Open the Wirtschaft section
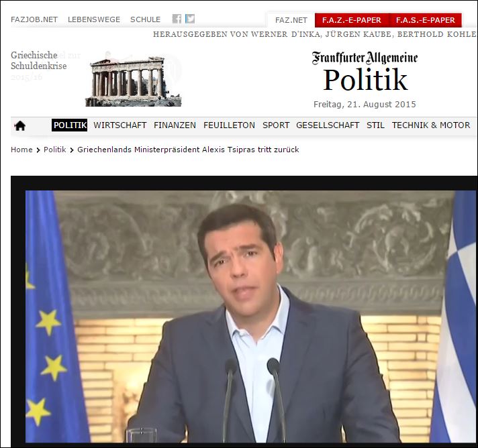This screenshot has height=448, width=478. 119,125
